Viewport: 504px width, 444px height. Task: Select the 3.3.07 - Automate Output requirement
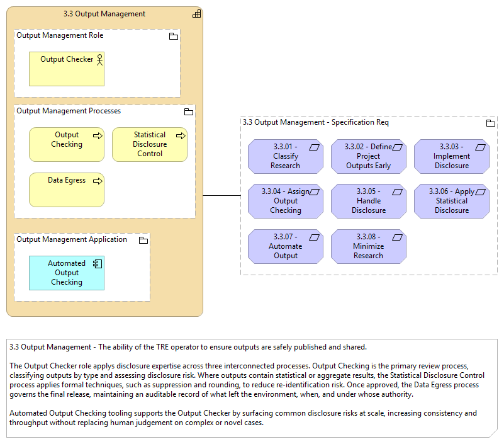pos(286,246)
